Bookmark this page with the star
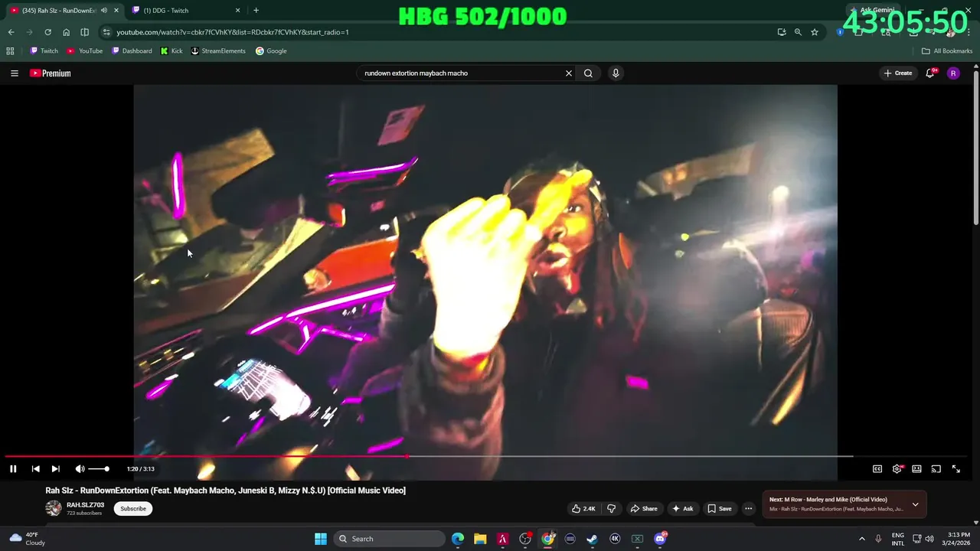The width and height of the screenshot is (980, 551). tap(815, 32)
